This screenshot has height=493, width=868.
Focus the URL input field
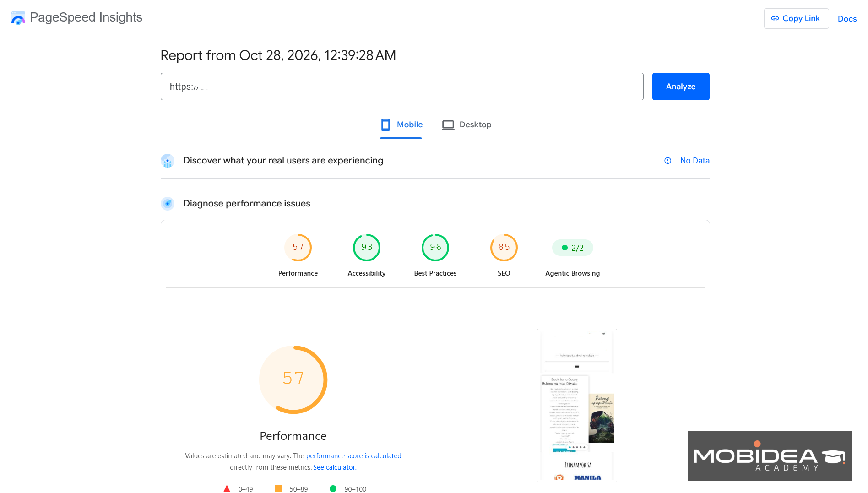point(402,87)
